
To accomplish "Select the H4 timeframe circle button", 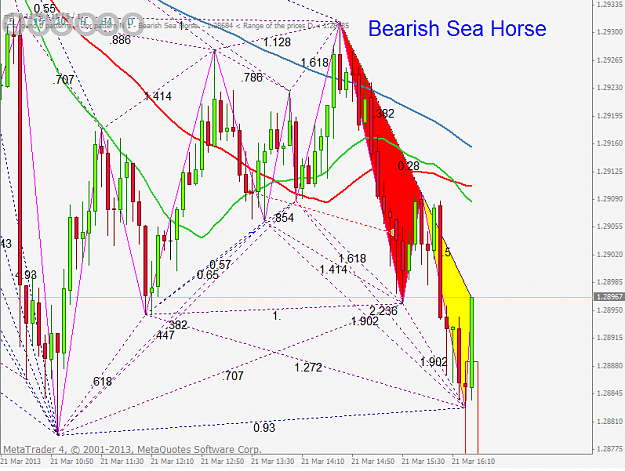I will (108, 23).
